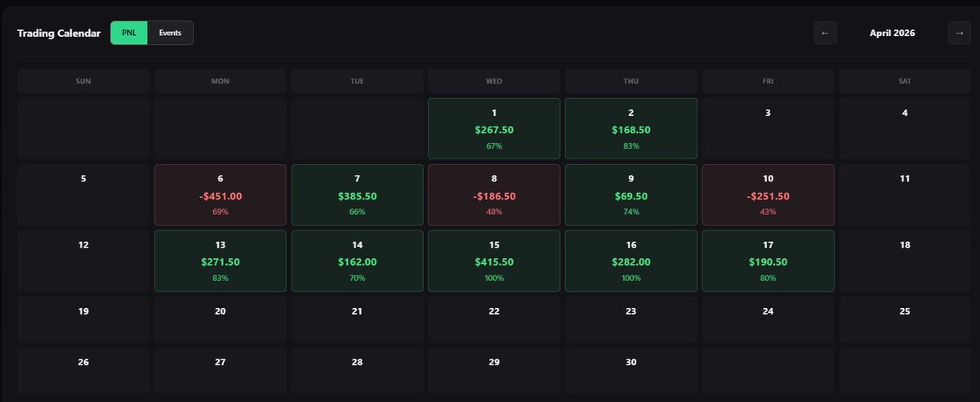Select April 2 cell showing $168.50
This screenshot has height=402, width=980.
click(x=630, y=128)
